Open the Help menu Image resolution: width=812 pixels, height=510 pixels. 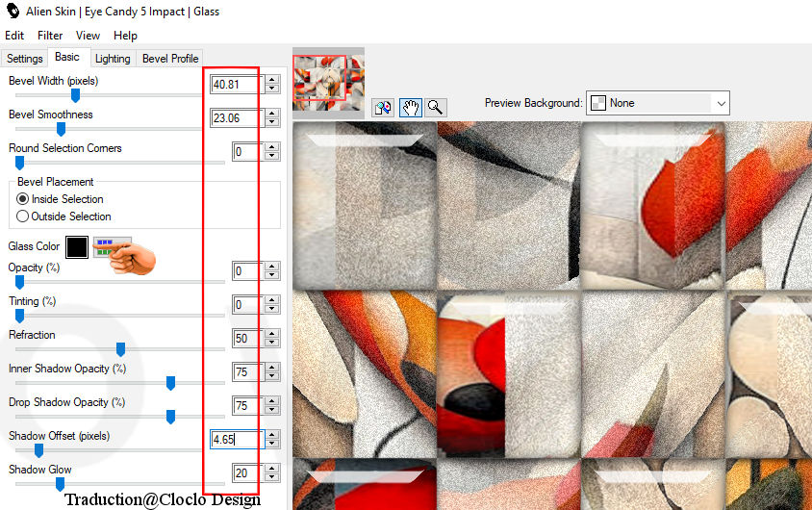click(125, 36)
